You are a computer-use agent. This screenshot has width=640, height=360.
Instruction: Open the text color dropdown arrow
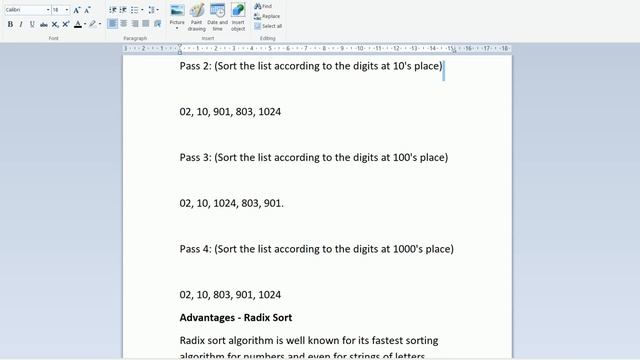coord(85,24)
